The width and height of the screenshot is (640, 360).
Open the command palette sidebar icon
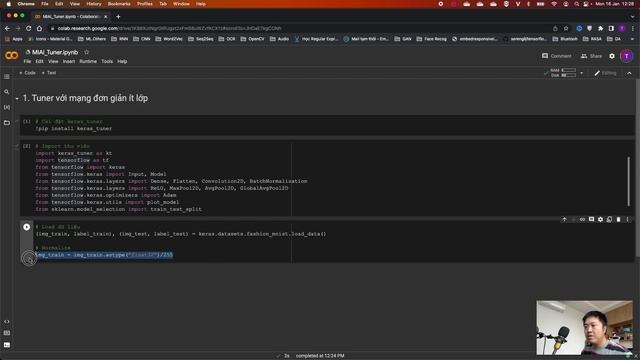point(7,333)
